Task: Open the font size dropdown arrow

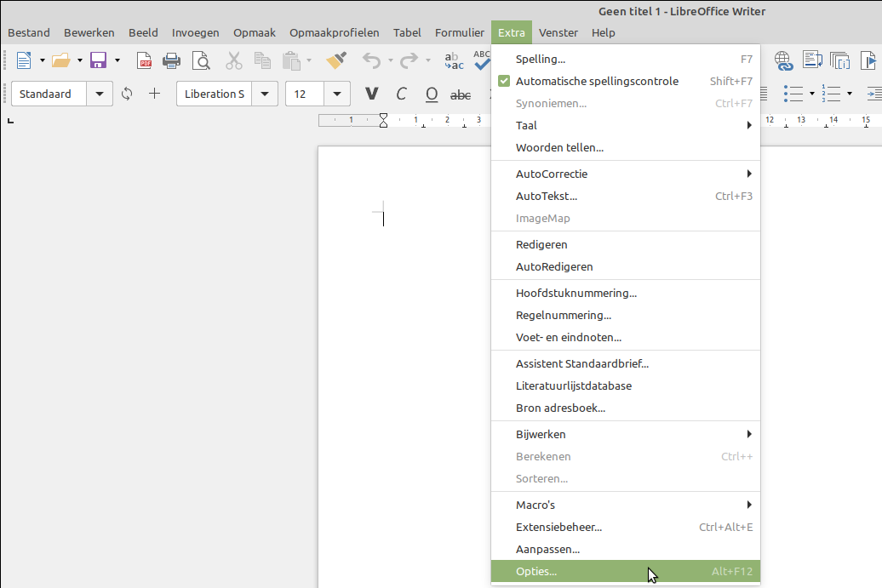Action: pyautogui.click(x=338, y=94)
